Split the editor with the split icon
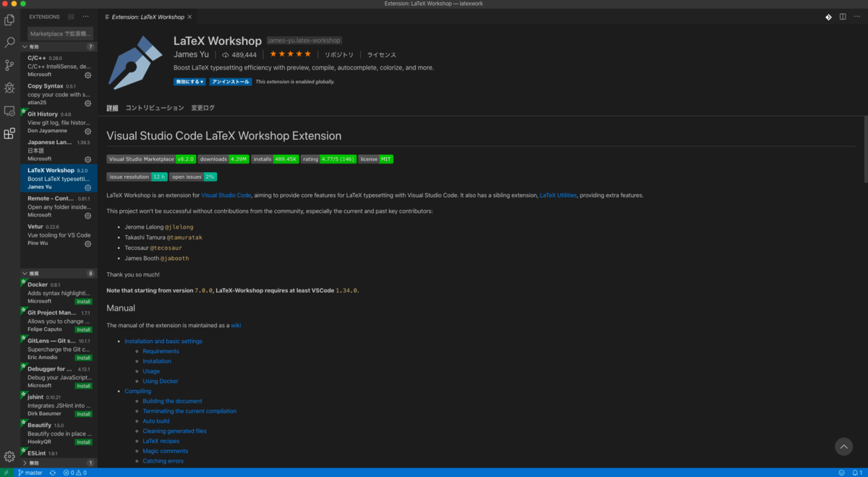 [843, 16]
